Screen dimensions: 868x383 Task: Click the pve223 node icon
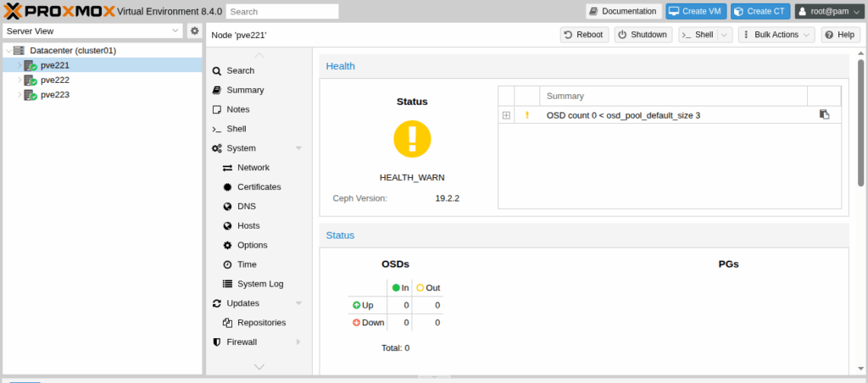(31, 95)
